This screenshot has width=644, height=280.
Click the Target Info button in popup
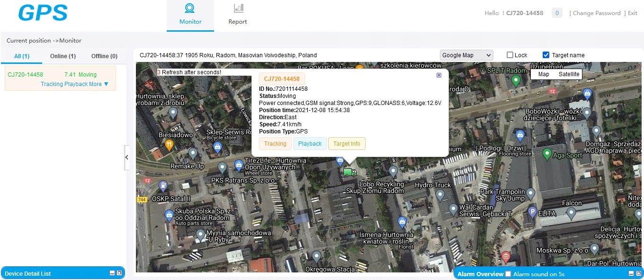(x=347, y=144)
